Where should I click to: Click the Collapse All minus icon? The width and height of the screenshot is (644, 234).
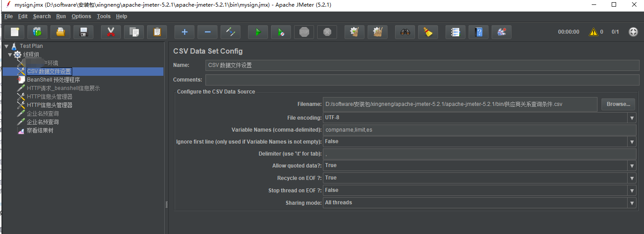tap(207, 32)
